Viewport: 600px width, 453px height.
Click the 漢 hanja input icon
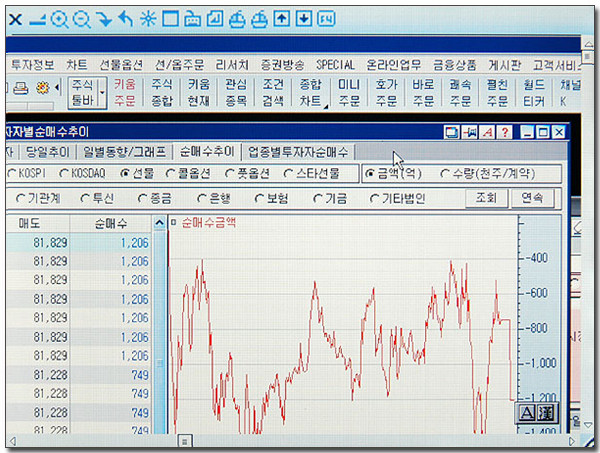click(545, 413)
